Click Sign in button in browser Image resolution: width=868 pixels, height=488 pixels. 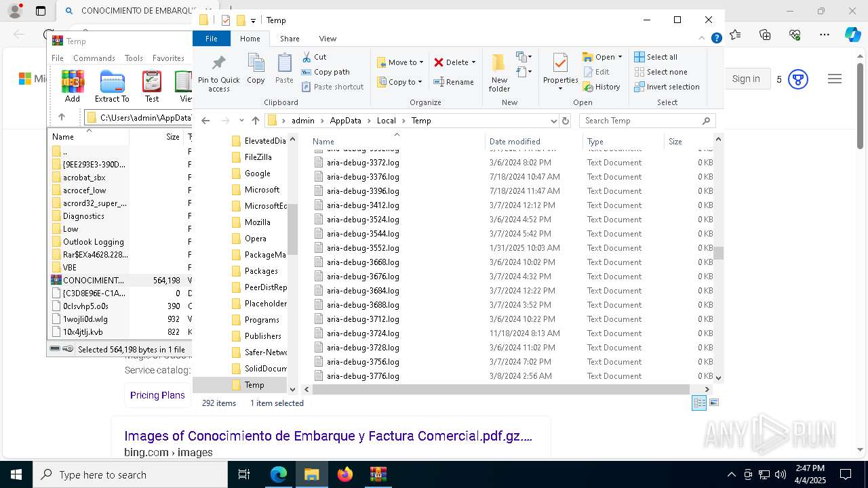[746, 79]
